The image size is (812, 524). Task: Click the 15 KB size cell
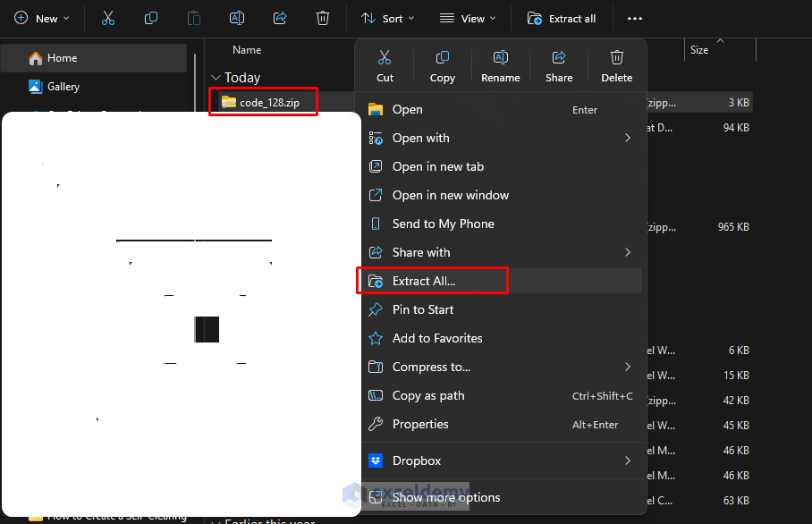tap(736, 376)
